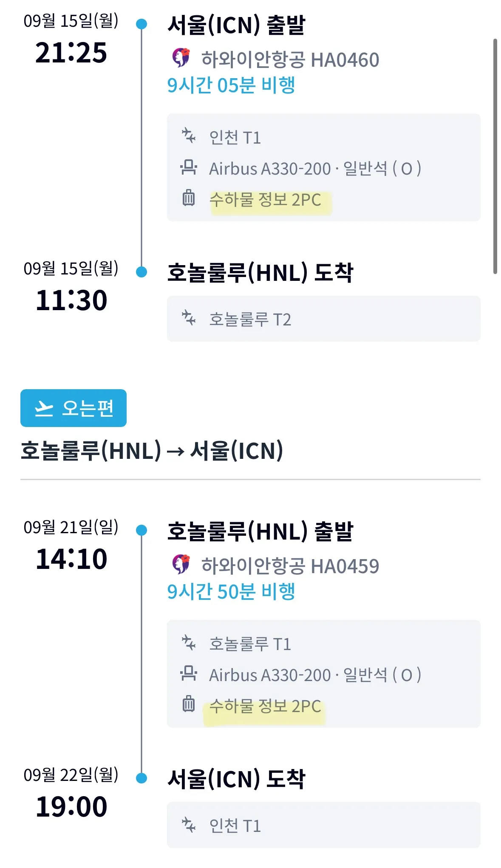Click the vertical scrollbar on the right edge

[x=495, y=156]
